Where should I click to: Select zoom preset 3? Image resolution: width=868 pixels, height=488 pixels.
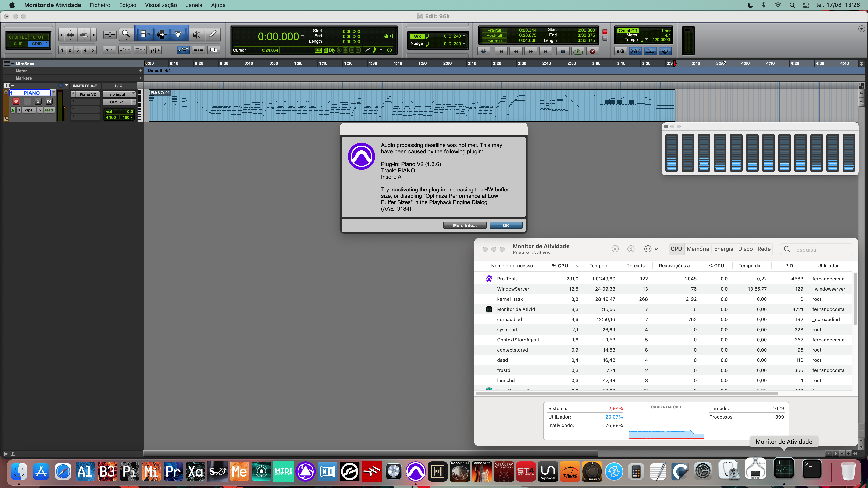[x=78, y=50]
